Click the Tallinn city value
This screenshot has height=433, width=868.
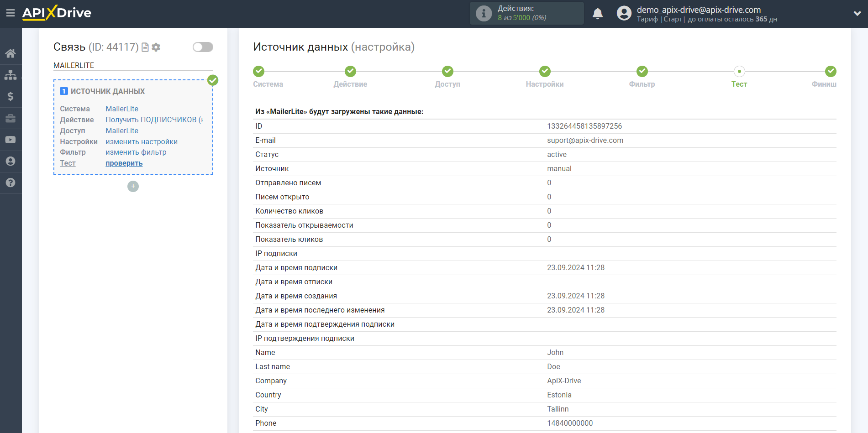pos(558,409)
